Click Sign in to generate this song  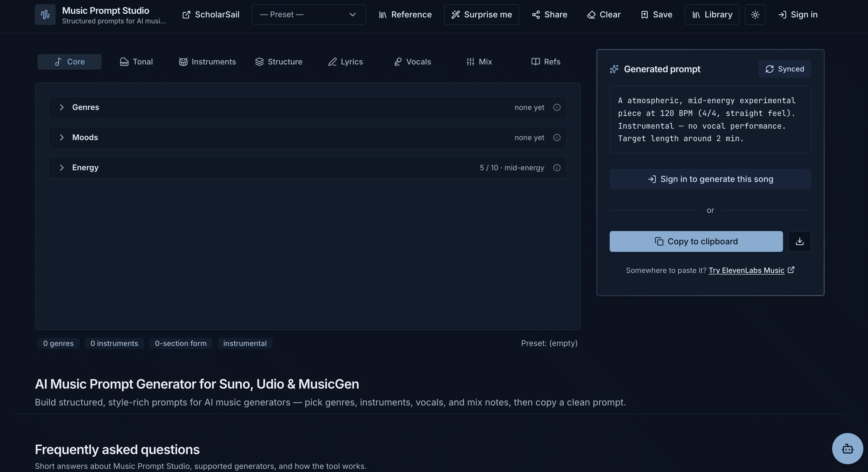pyautogui.click(x=710, y=179)
